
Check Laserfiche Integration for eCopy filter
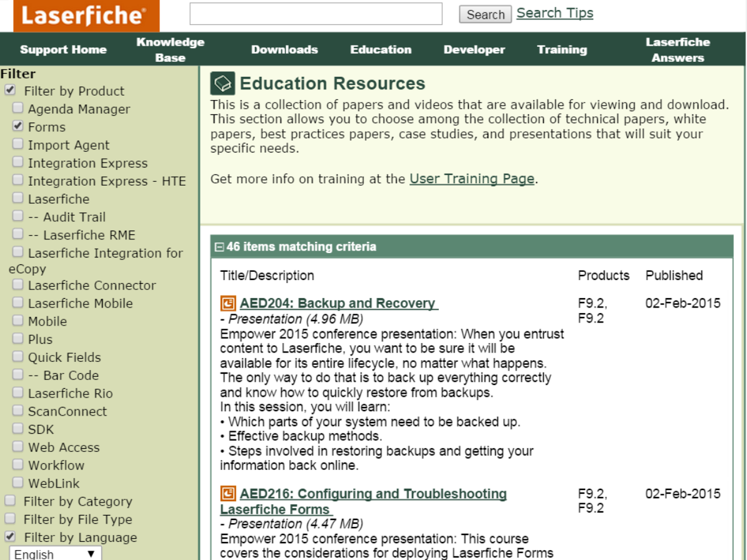[18, 252]
